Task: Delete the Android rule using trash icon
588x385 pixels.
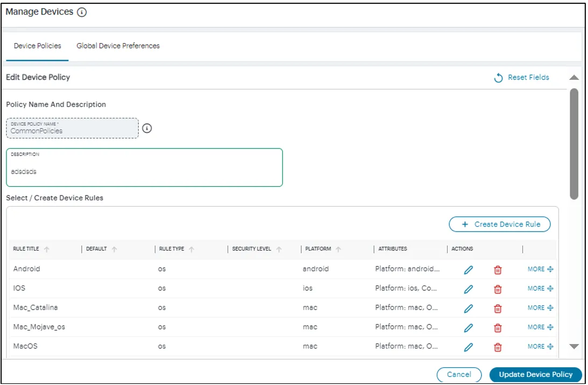Action: (498, 270)
